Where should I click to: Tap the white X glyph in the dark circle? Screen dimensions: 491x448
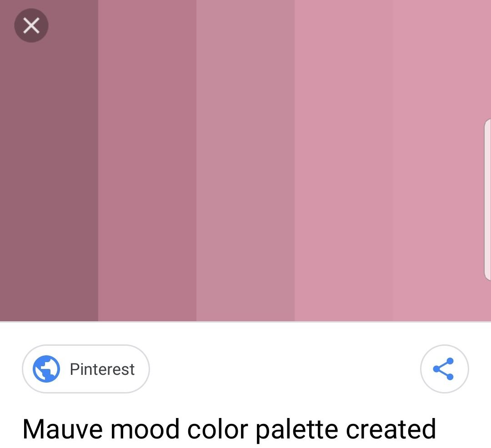pos(31,25)
